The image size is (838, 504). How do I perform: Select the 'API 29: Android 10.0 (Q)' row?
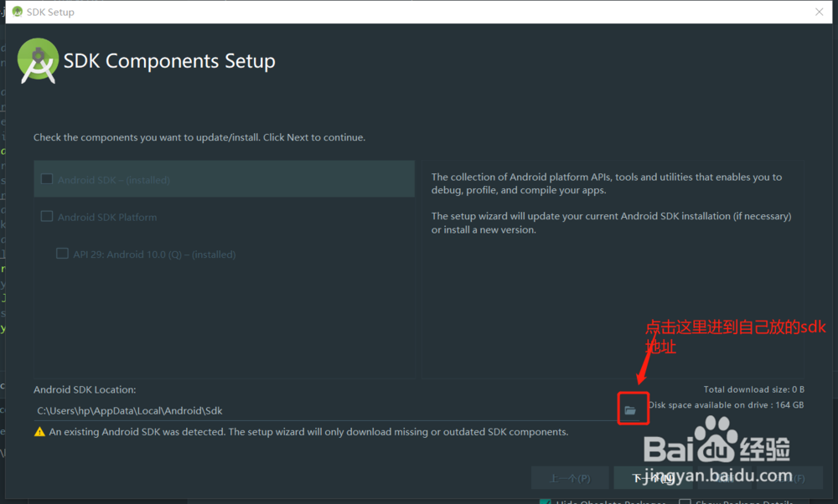(x=225, y=255)
